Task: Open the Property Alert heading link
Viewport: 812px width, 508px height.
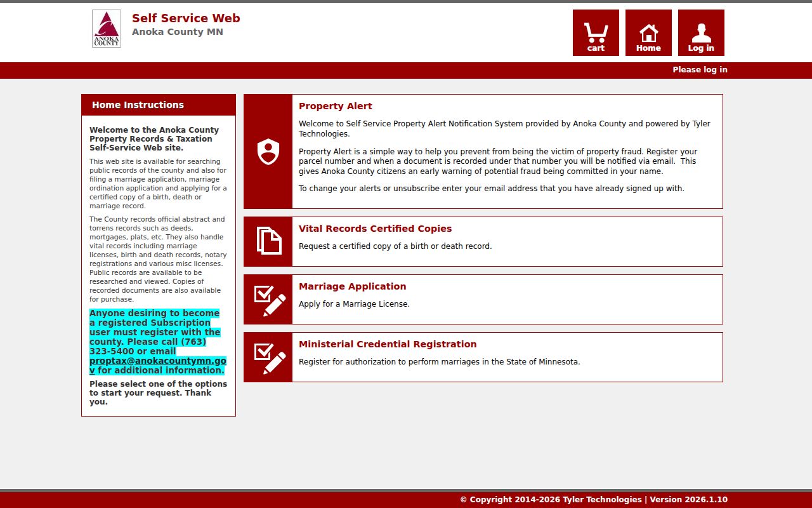Action: point(336,106)
